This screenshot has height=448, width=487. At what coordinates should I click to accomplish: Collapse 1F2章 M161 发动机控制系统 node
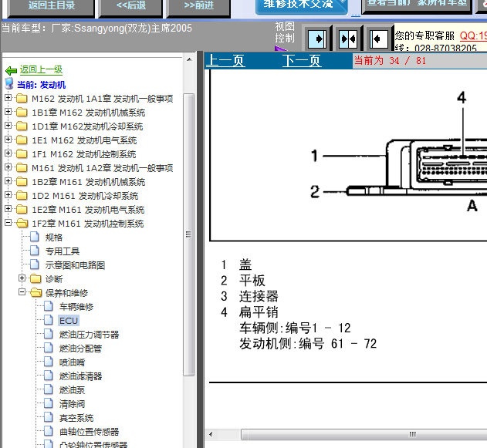8,223
